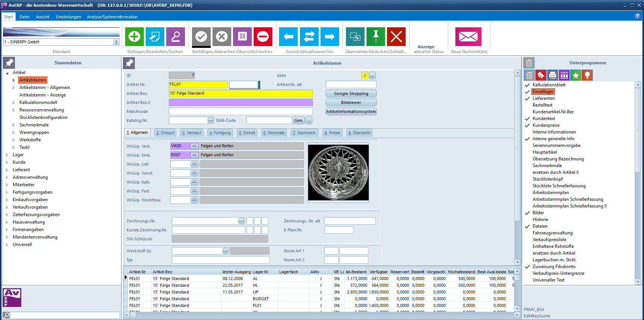Screen dimensions: 644x320
Task: Toggle the Kundenpreise checkmark
Action: pos(527,126)
